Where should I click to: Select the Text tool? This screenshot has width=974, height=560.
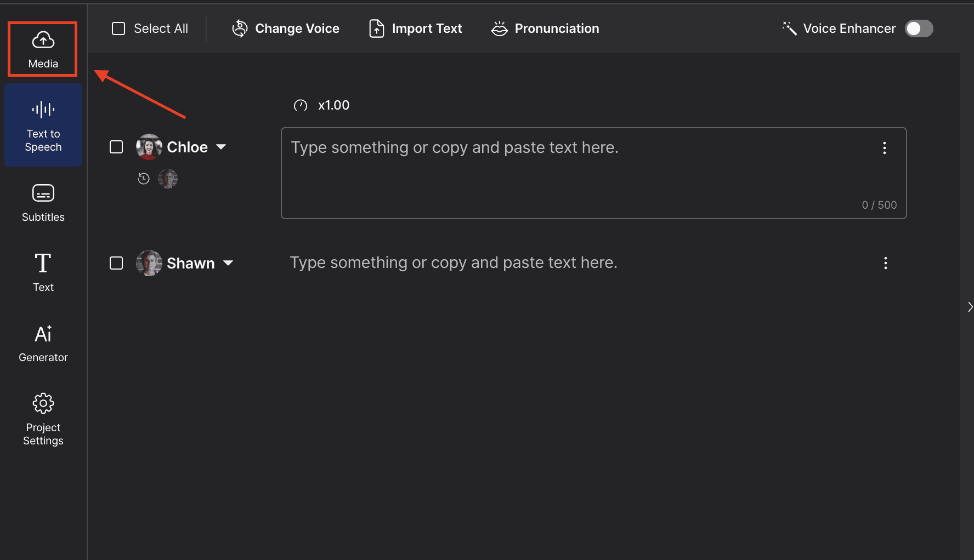[43, 272]
